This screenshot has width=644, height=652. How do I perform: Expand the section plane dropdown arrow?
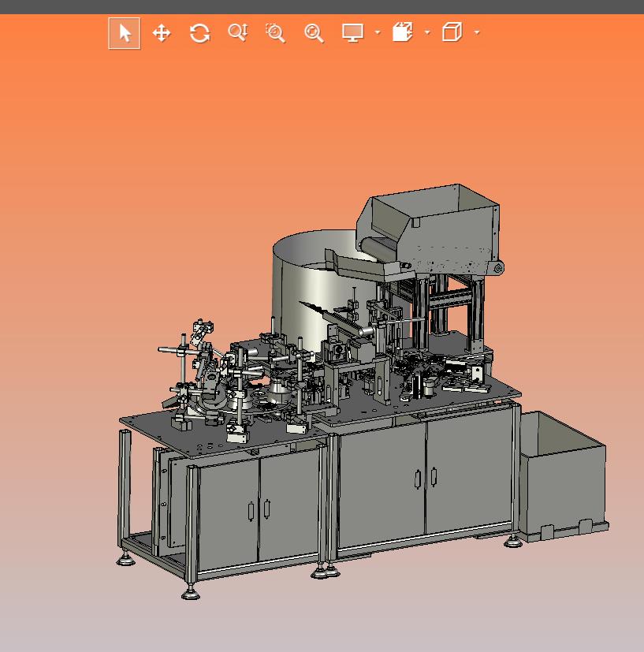(x=427, y=32)
